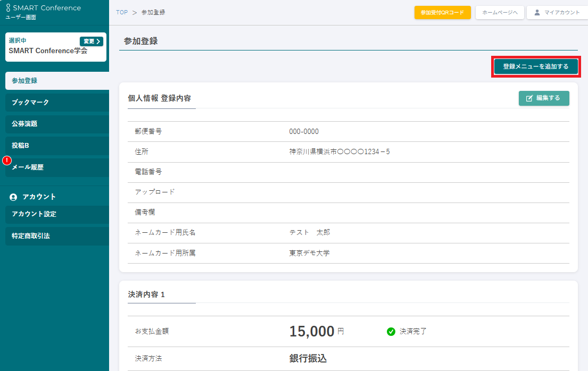Image resolution: width=588 pixels, height=371 pixels.
Task: Click the green 決済完了 checkmark icon
Action: tap(391, 332)
